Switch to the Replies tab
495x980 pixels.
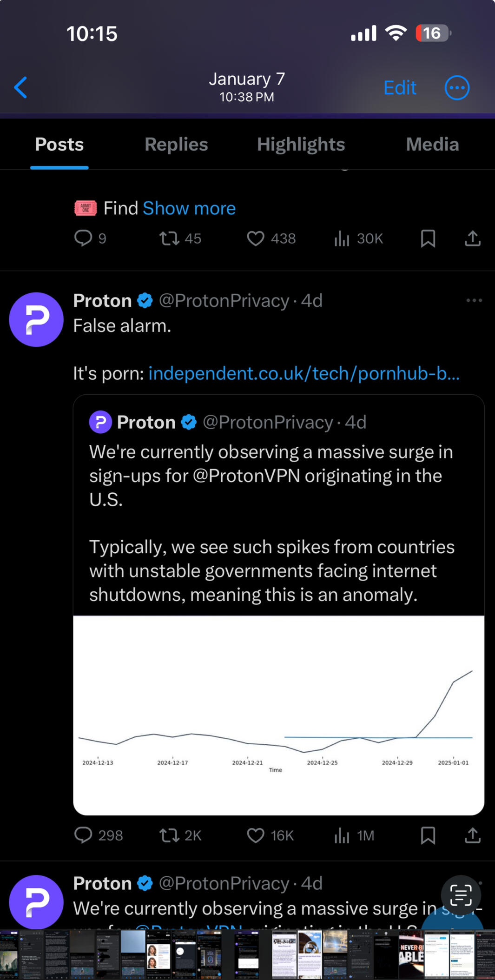click(176, 145)
